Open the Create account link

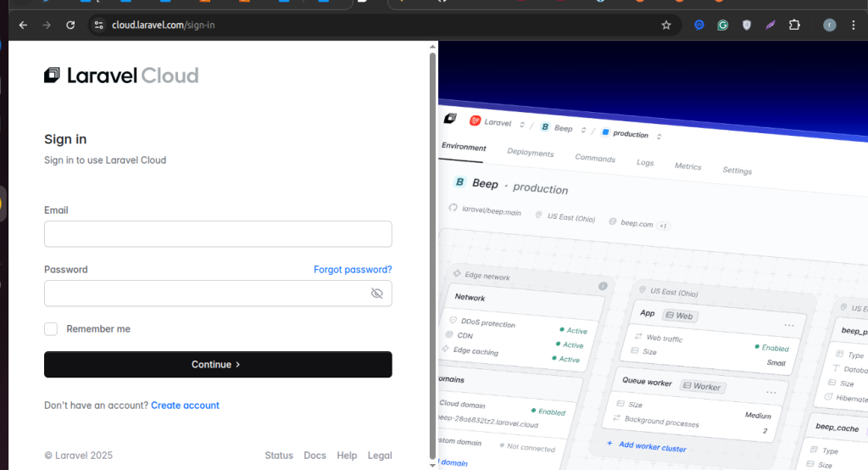pyautogui.click(x=185, y=406)
